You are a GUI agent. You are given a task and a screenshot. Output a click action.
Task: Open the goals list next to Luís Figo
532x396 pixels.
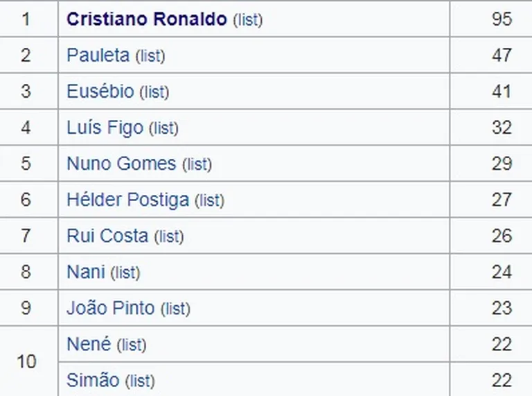point(164,128)
